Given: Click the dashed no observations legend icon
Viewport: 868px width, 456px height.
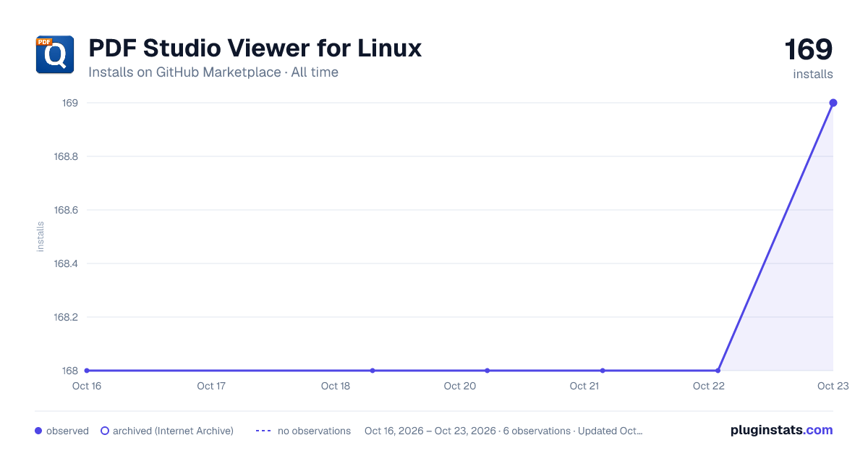Looking at the screenshot, I should click(263, 431).
